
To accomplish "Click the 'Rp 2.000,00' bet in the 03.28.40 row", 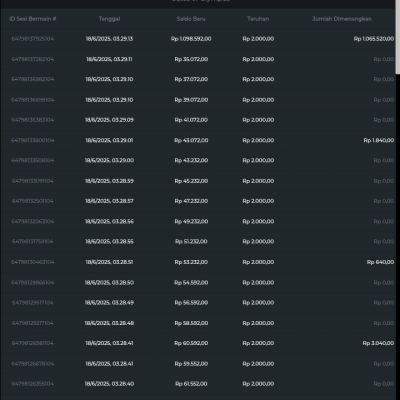I will coord(258,384).
